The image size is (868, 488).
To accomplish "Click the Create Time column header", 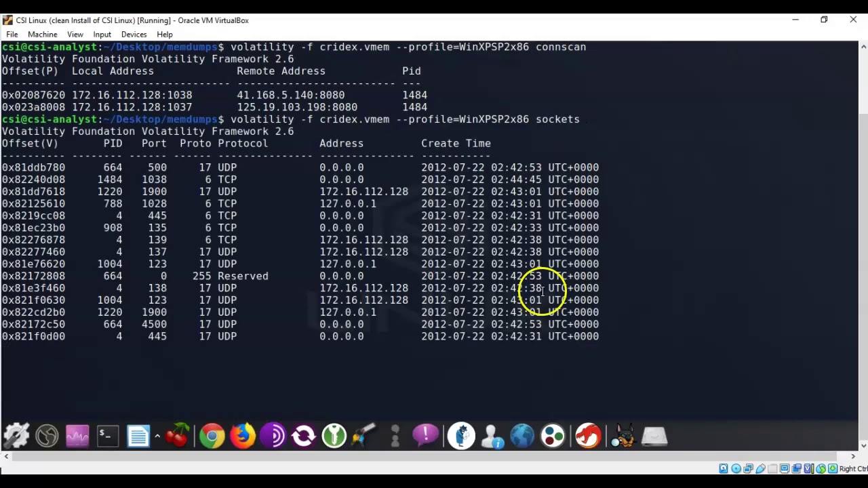I will (456, 143).
